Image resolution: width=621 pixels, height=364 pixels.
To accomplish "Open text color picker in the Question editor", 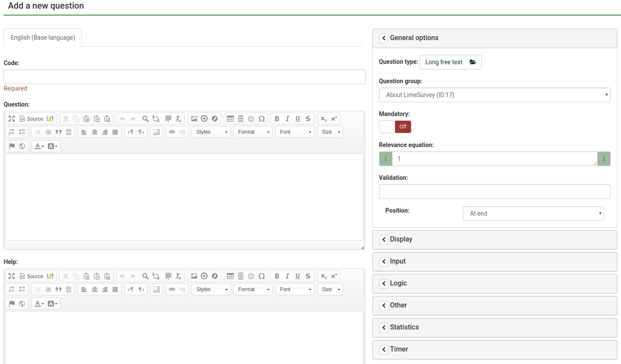I will (39, 146).
